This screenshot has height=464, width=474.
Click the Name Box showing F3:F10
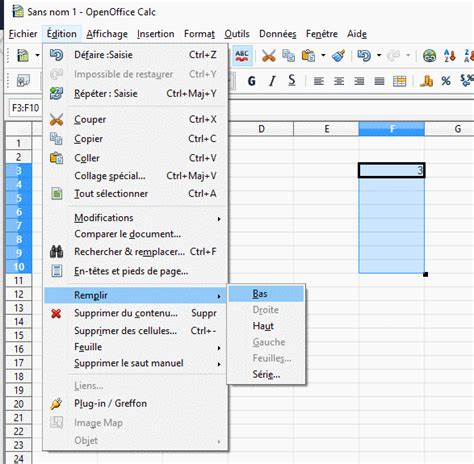coord(25,108)
